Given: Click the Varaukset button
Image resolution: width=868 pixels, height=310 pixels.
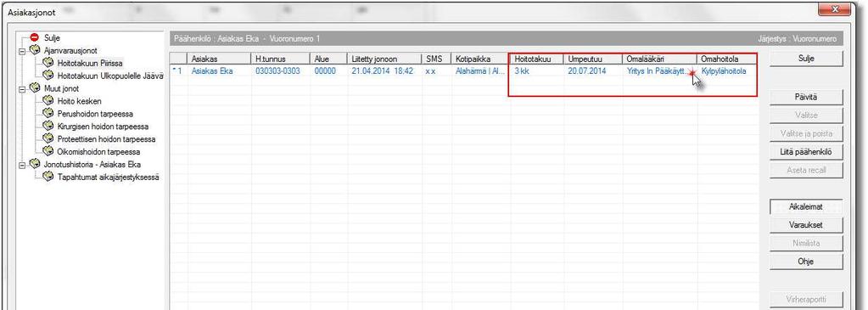Looking at the screenshot, I should click(x=806, y=225).
